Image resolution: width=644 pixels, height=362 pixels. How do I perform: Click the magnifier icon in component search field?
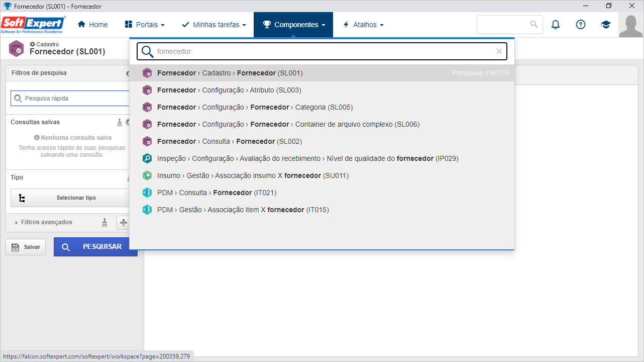click(x=147, y=51)
